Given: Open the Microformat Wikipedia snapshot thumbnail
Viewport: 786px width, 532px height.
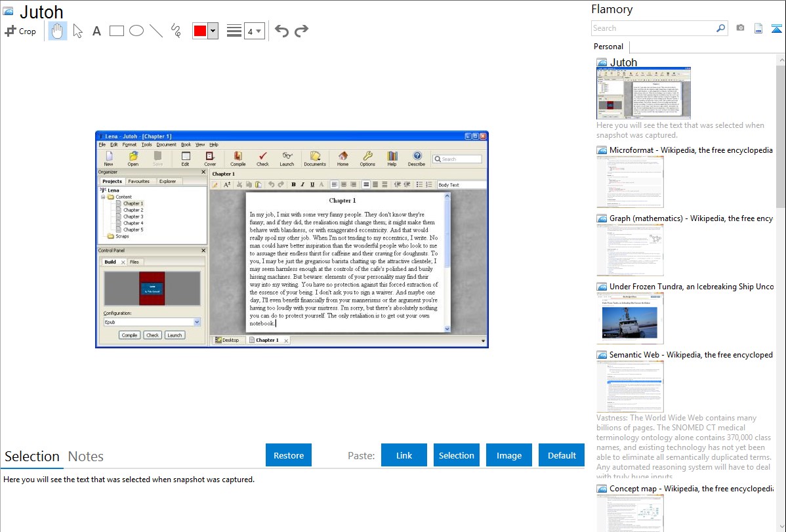Looking at the screenshot, I should [630, 182].
